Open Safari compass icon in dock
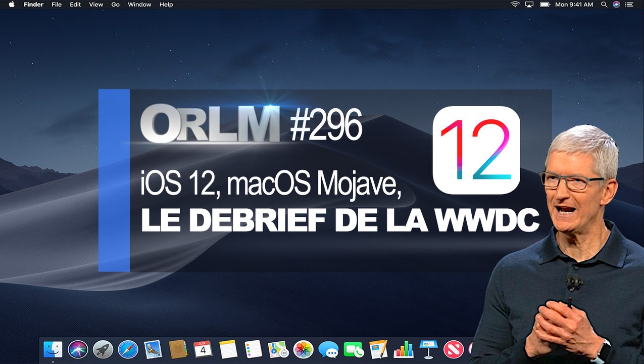This screenshot has height=364, width=644. [128, 349]
